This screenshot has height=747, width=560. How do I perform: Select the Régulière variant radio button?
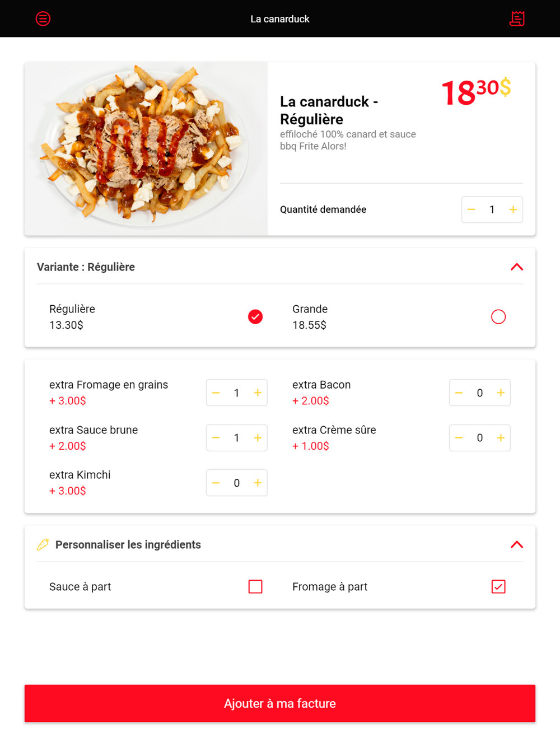click(255, 317)
